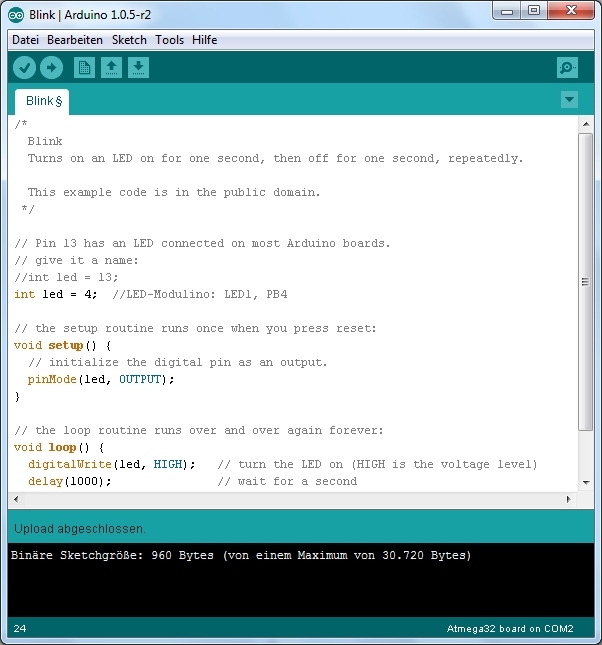This screenshot has height=645, width=602.
Task: Maximize the Arduino window
Action: point(534,11)
